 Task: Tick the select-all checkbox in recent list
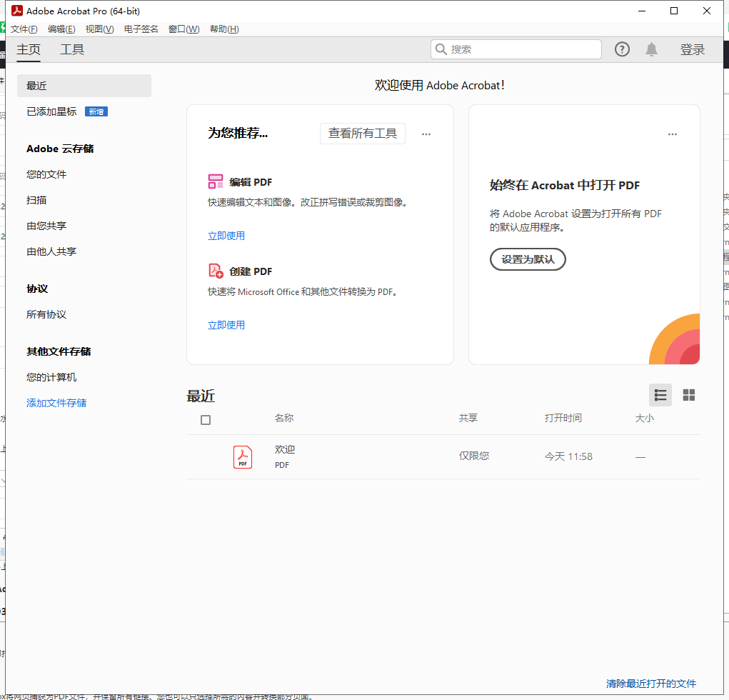click(x=206, y=420)
